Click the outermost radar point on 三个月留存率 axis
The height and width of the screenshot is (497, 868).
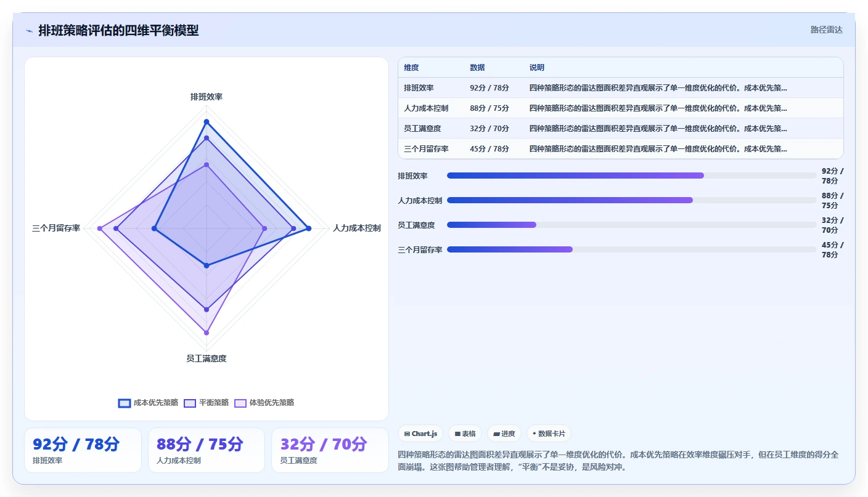tap(100, 228)
